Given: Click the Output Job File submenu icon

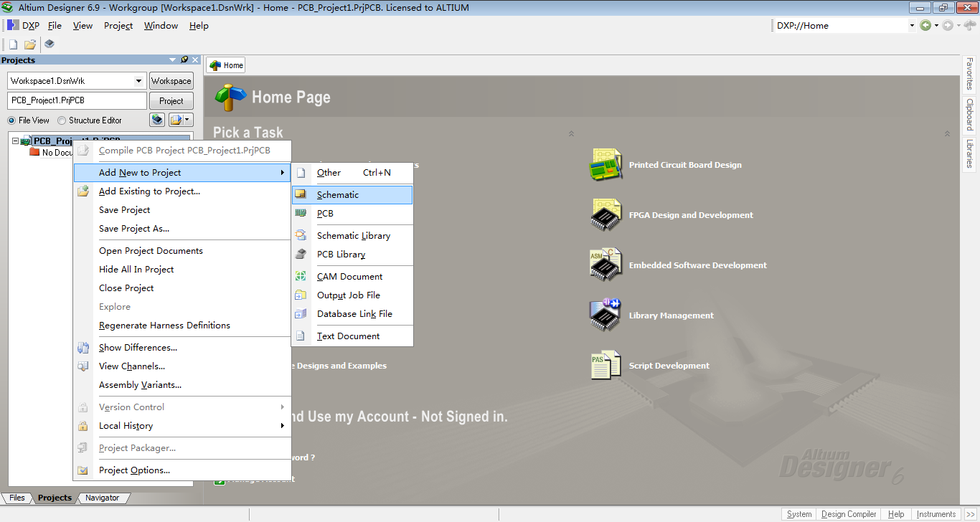Looking at the screenshot, I should tap(301, 295).
